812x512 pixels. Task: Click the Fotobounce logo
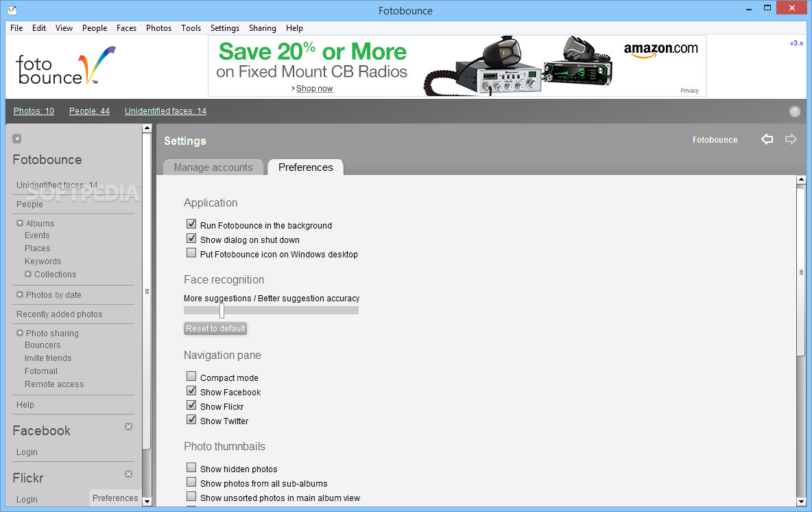click(x=65, y=66)
